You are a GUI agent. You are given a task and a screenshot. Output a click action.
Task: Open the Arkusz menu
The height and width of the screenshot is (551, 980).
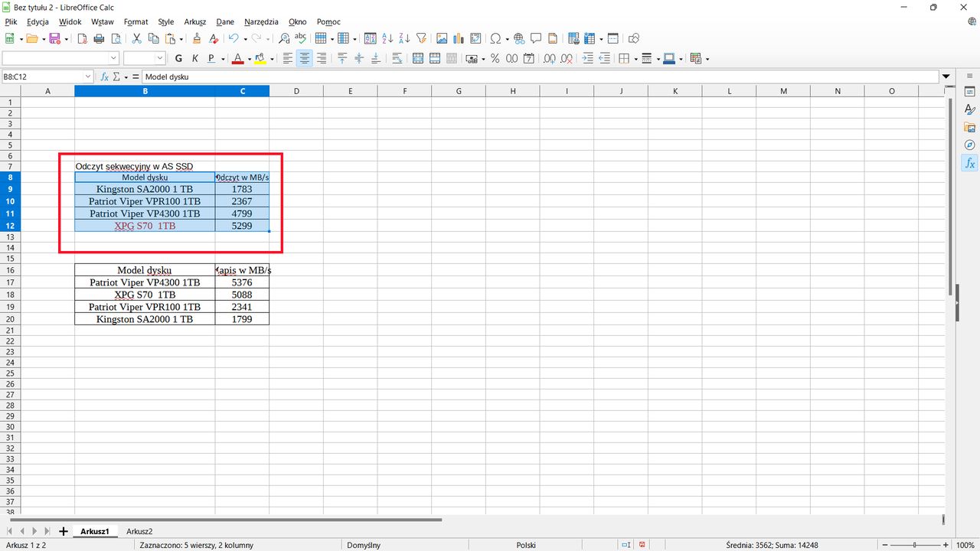(x=195, y=22)
